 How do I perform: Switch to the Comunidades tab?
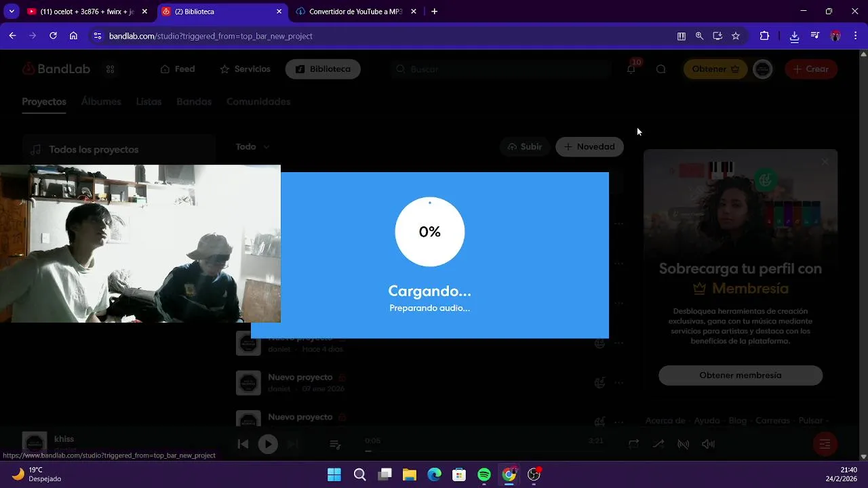(x=258, y=102)
